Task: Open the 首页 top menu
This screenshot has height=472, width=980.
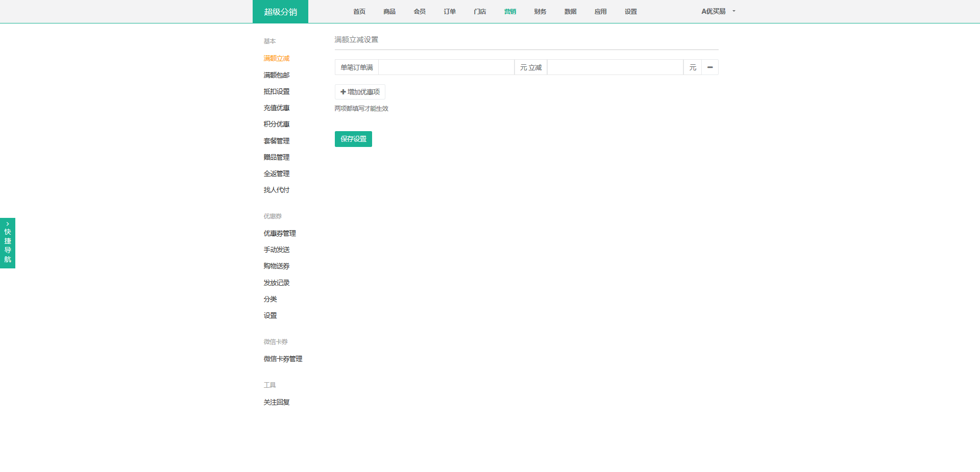Action: [x=359, y=12]
